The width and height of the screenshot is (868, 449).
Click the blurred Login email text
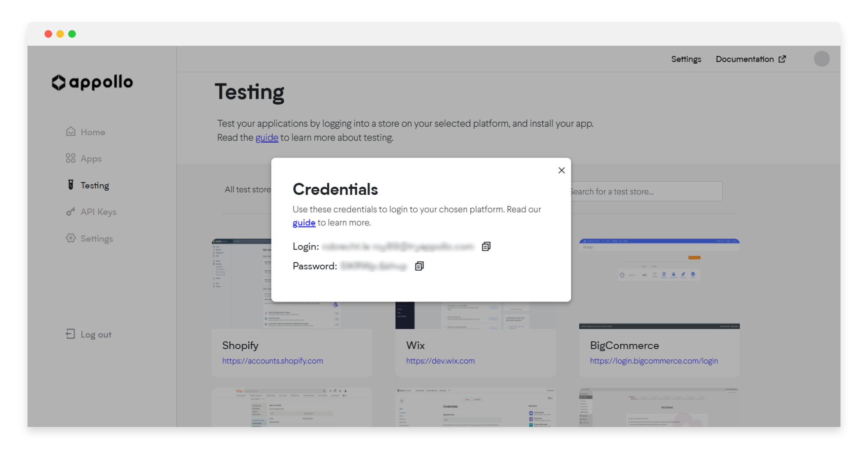point(398,247)
